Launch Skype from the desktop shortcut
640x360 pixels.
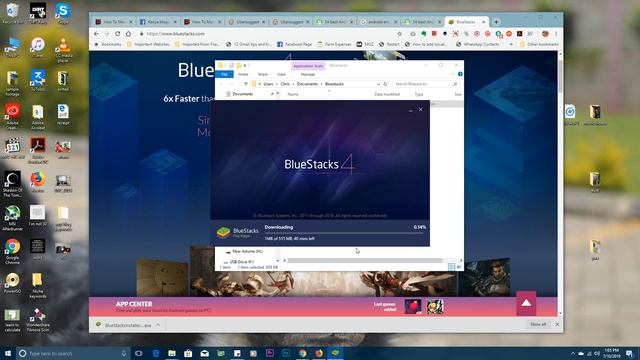click(x=63, y=13)
